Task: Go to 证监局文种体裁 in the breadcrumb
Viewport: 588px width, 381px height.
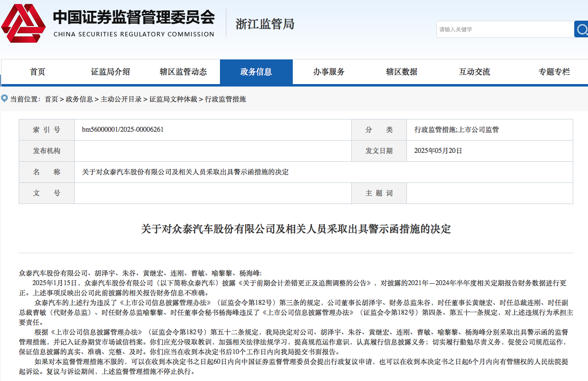Action: pyautogui.click(x=173, y=99)
